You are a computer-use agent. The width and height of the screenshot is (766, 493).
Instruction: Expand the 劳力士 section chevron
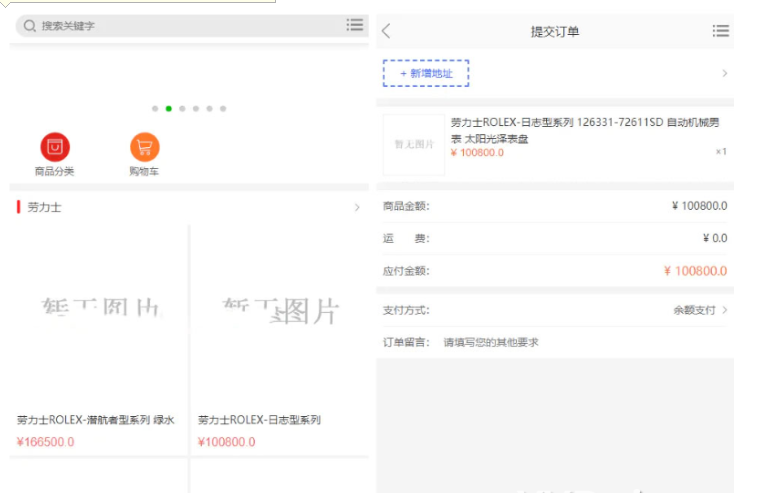coord(357,207)
